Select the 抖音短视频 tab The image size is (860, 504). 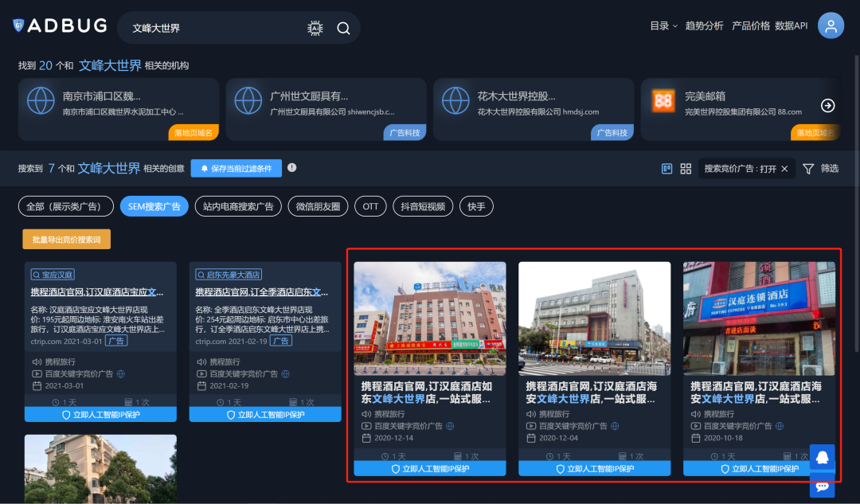pyautogui.click(x=423, y=206)
